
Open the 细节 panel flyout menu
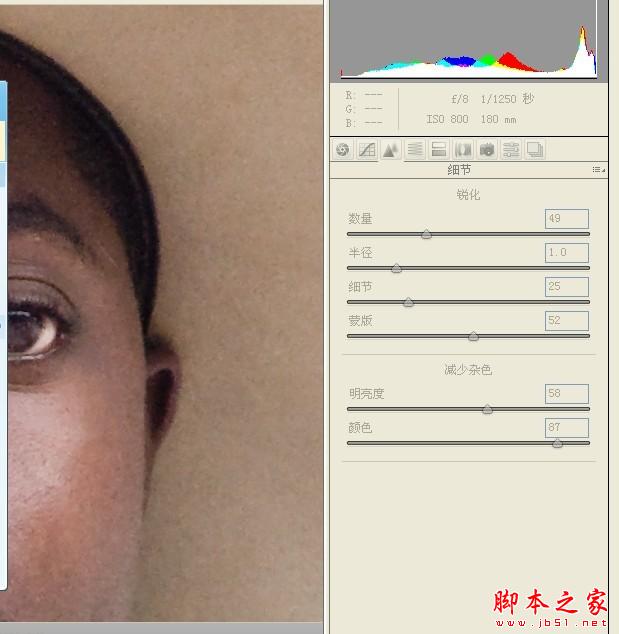(599, 170)
